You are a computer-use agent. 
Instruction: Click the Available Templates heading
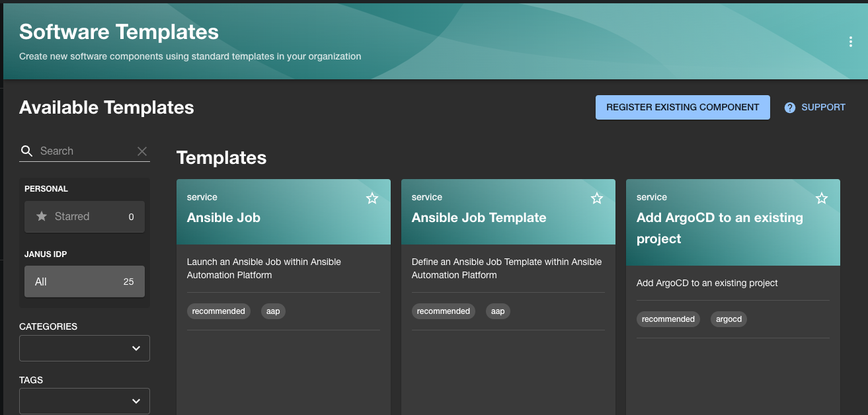pos(106,108)
